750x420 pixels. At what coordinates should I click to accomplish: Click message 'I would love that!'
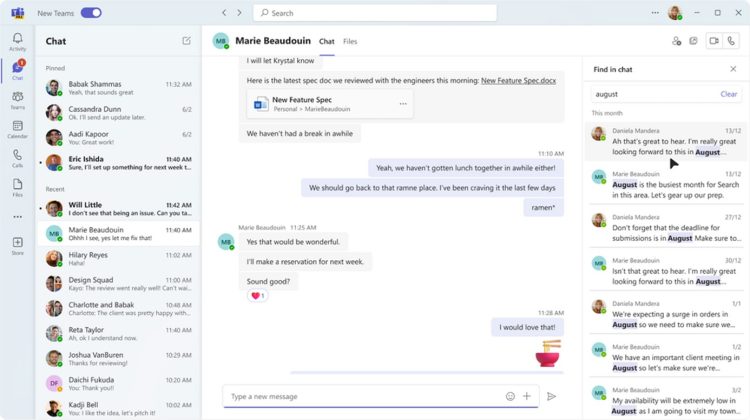tap(527, 327)
